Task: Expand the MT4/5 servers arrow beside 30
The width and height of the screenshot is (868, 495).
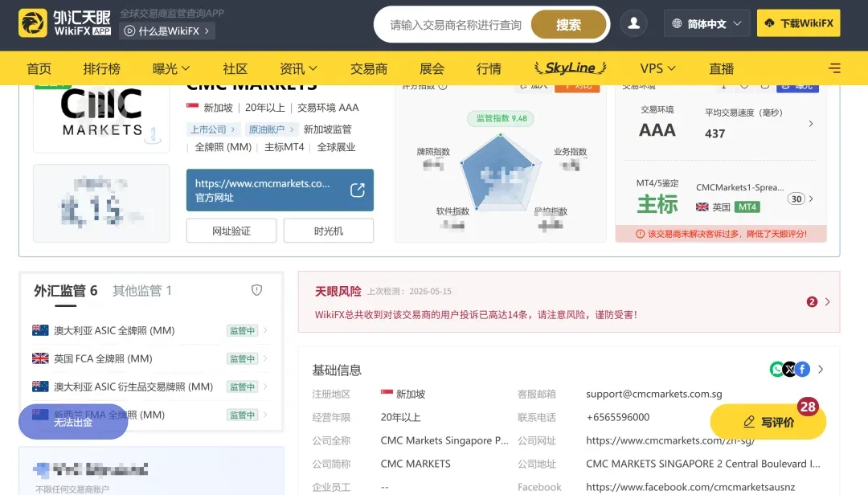Action: click(x=810, y=198)
